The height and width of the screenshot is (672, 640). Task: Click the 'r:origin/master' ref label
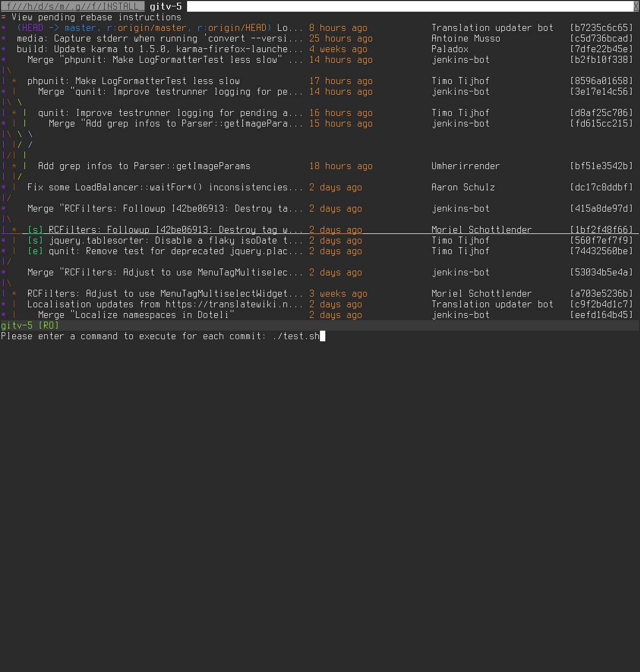pyautogui.click(x=147, y=28)
